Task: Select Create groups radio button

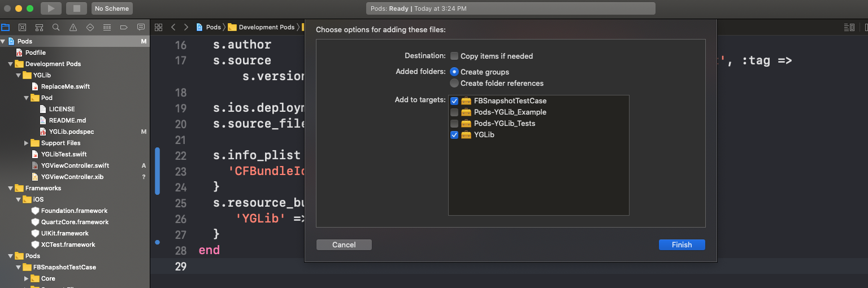Action: click(454, 72)
